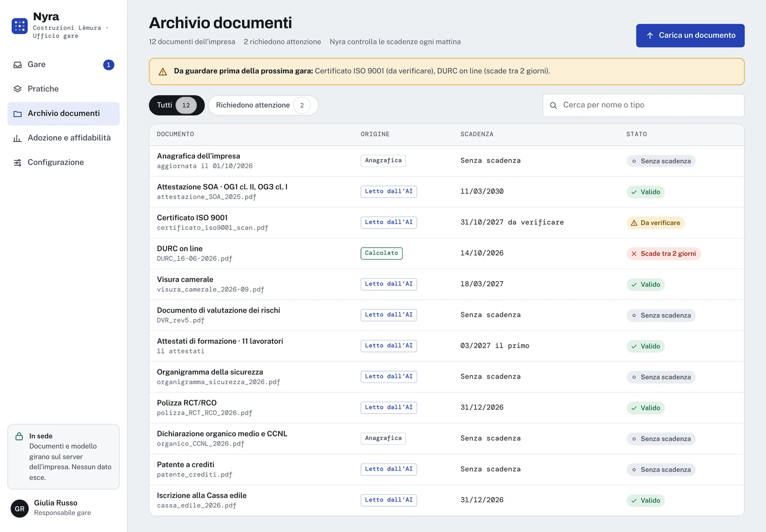Open the Configurazione page

pos(64,162)
